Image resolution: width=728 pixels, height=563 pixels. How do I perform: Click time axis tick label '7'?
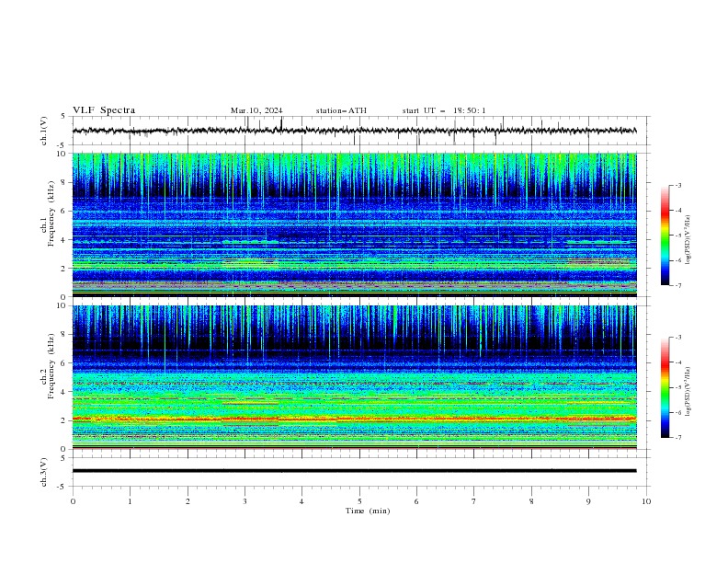point(474,501)
